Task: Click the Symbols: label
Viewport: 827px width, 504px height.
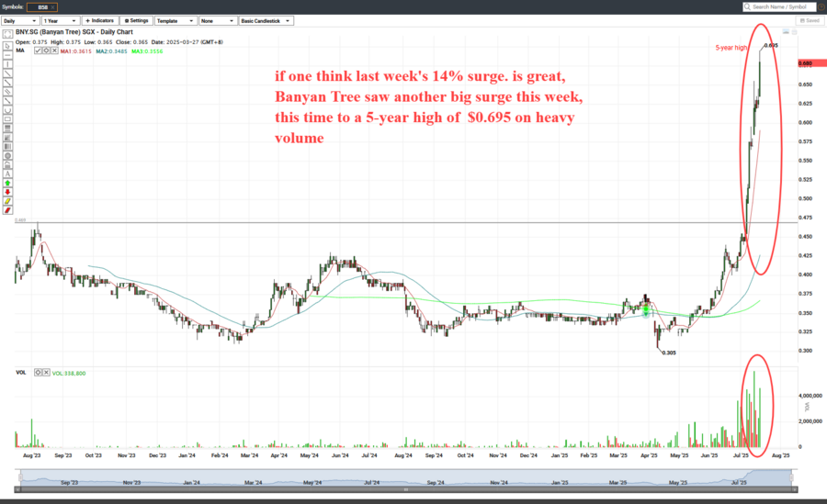Action: tap(13, 6)
